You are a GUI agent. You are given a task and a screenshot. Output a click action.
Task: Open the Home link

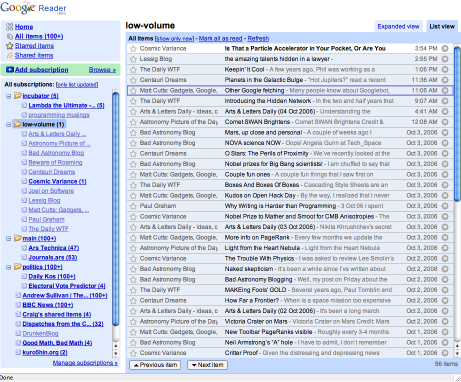[24, 27]
